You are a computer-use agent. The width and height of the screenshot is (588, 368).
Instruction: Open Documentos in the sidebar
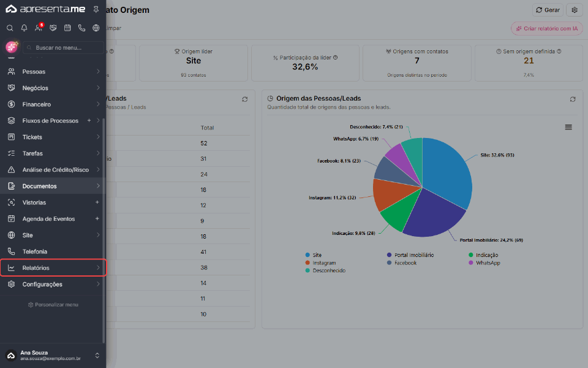(x=53, y=186)
